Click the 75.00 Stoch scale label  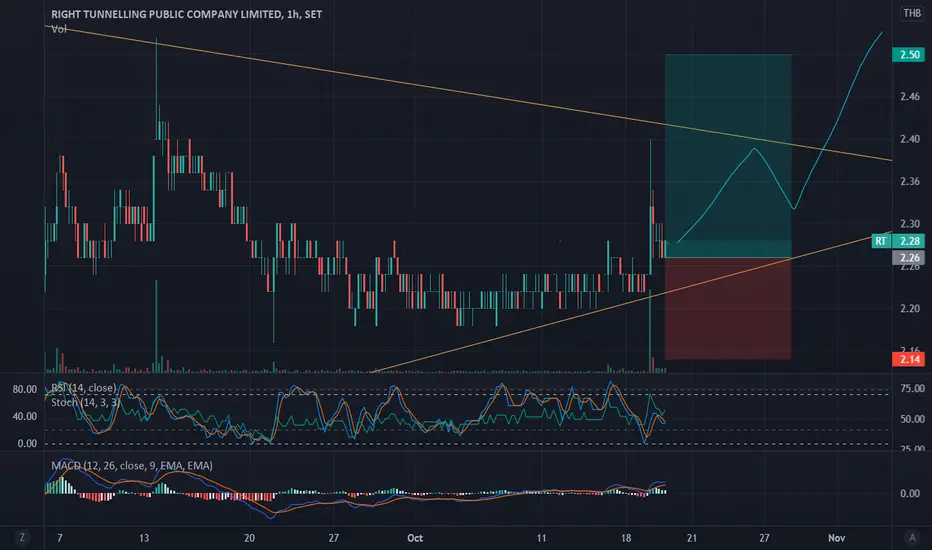(x=912, y=388)
